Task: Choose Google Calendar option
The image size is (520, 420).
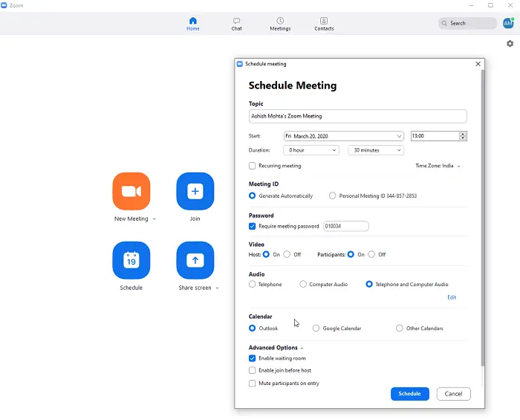Action: (316, 328)
